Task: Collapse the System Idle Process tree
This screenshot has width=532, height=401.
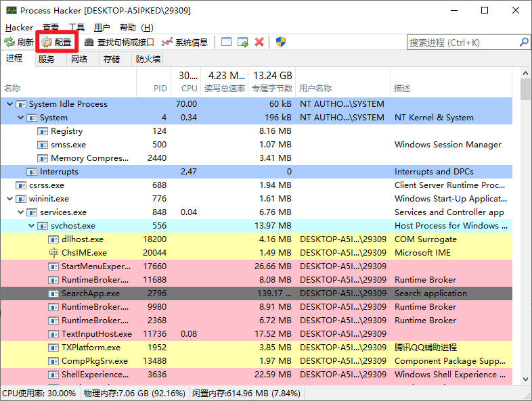Action: [x=9, y=104]
